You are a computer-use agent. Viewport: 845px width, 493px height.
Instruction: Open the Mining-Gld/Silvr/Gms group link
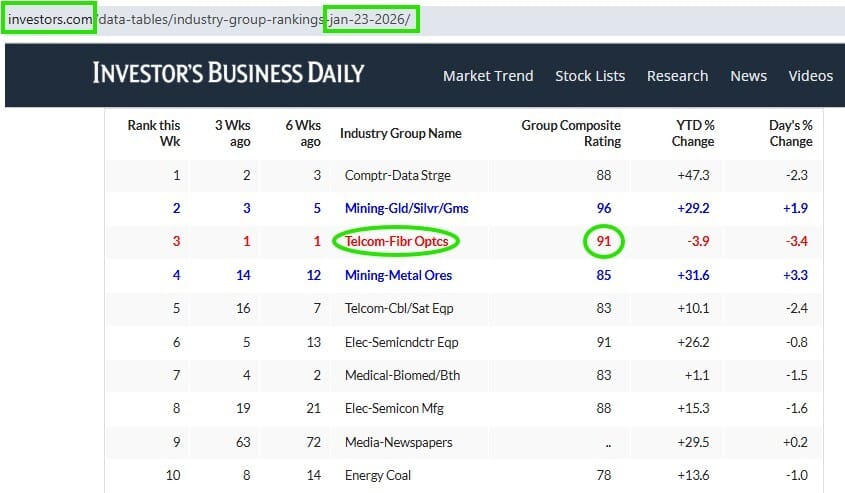click(x=407, y=208)
